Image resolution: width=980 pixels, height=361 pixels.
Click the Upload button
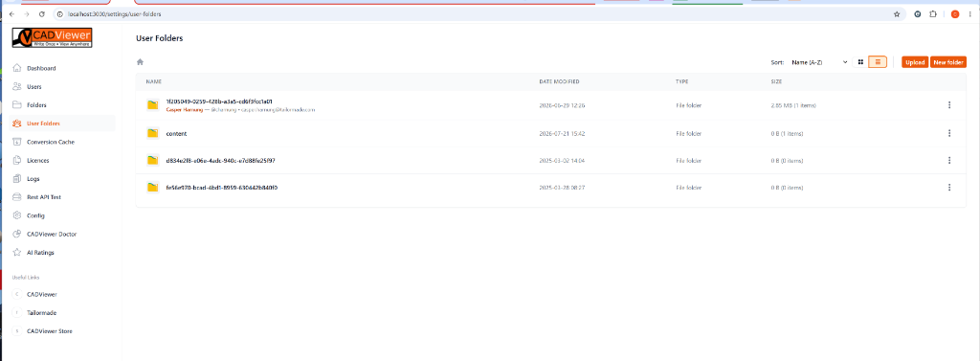915,62
